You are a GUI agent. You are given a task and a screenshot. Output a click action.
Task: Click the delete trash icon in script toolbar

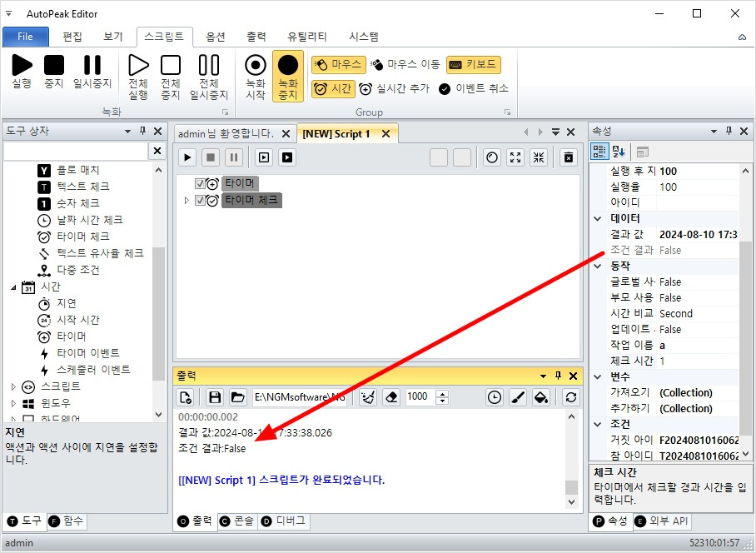(569, 157)
